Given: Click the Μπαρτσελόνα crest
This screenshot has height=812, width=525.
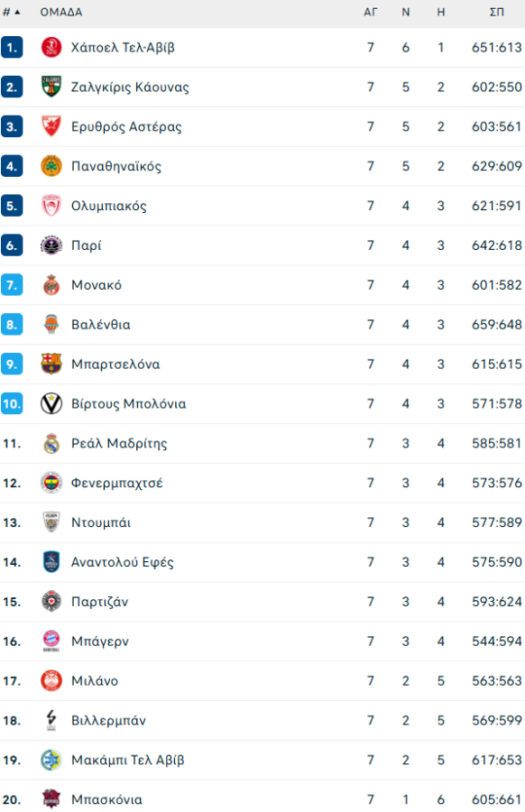Looking at the screenshot, I should (50, 364).
